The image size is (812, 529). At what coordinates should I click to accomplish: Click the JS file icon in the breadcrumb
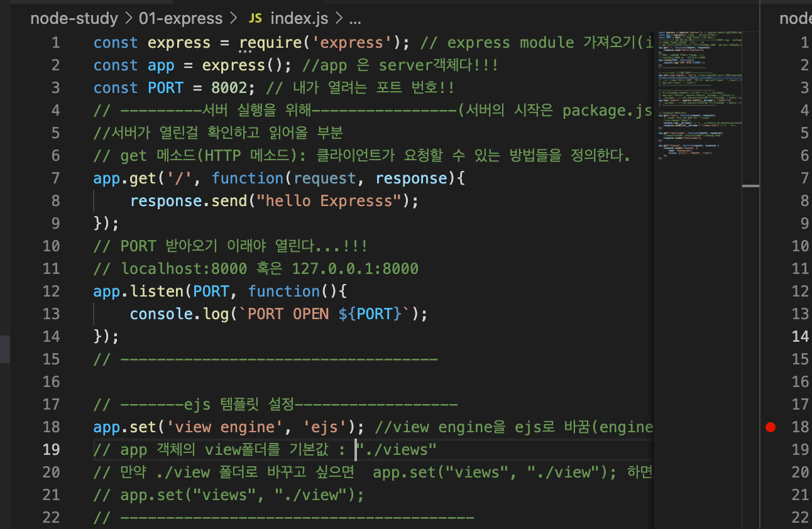[255, 18]
